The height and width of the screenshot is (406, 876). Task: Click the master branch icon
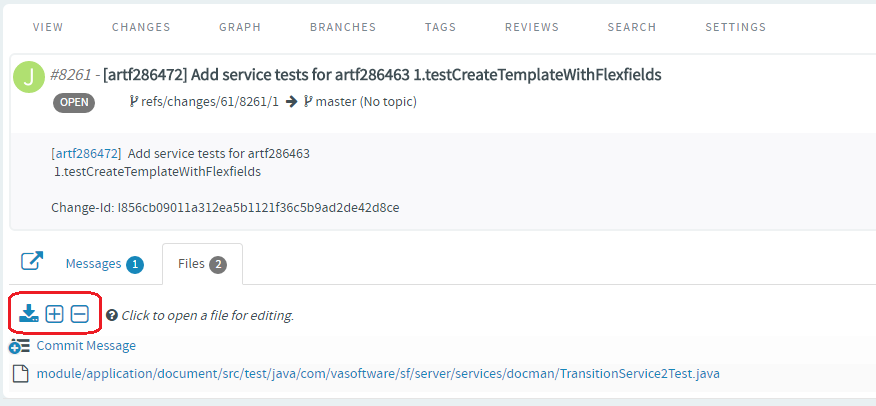[308, 102]
